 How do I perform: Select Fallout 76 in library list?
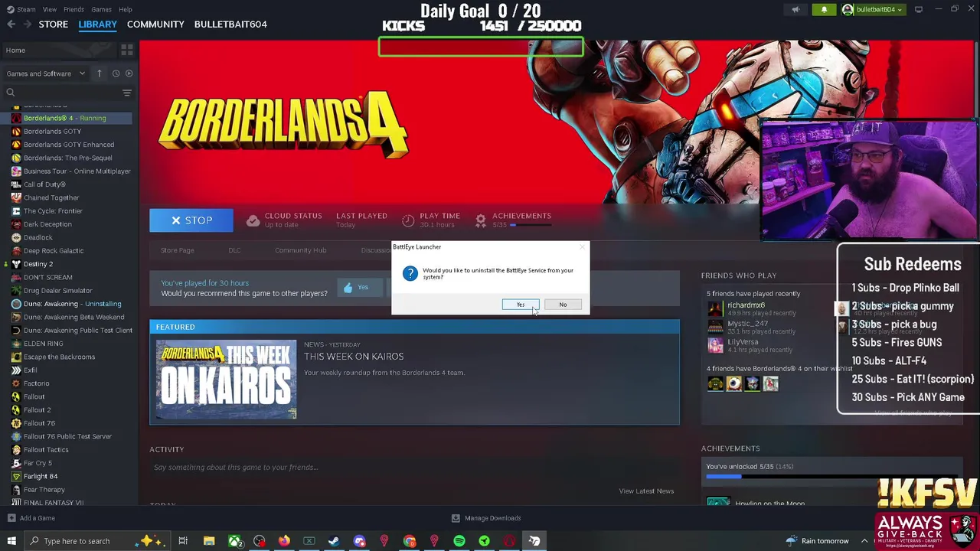pyautogui.click(x=39, y=423)
